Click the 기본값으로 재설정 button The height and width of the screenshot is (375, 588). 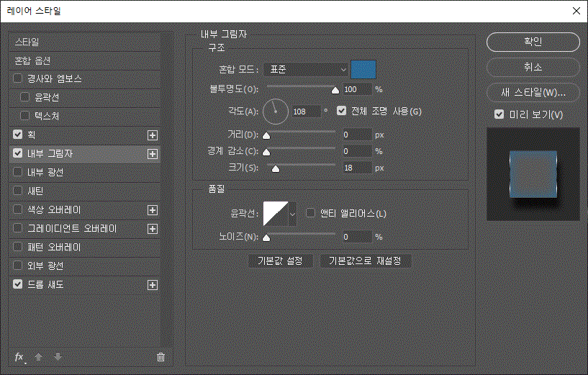[365, 261]
